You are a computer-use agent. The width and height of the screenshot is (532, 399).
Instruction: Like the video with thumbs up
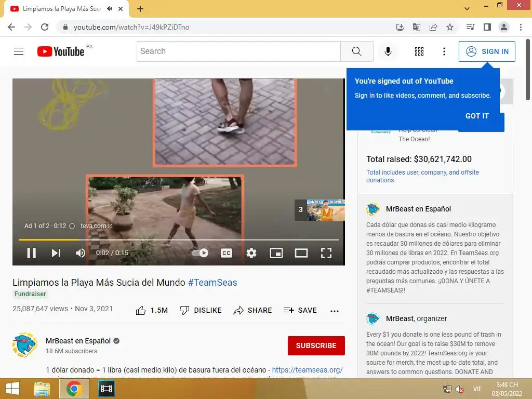click(x=152, y=310)
